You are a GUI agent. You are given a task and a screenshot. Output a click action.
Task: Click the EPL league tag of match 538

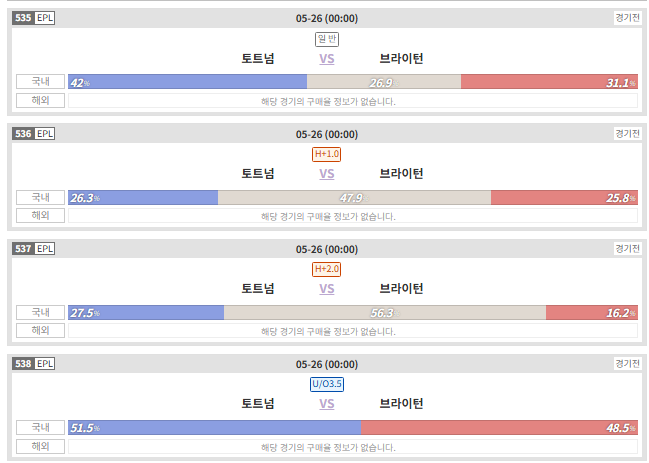tap(45, 364)
